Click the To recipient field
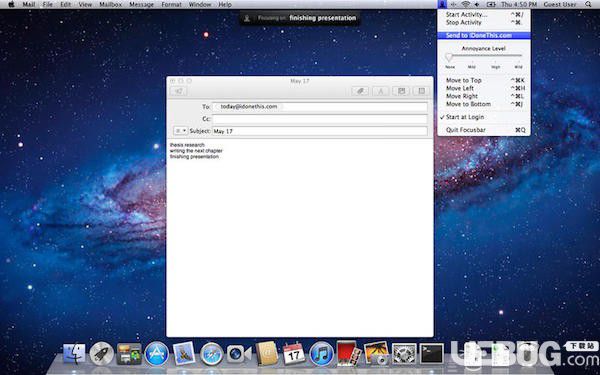Screen dimensions: 600x375 (x=320, y=107)
